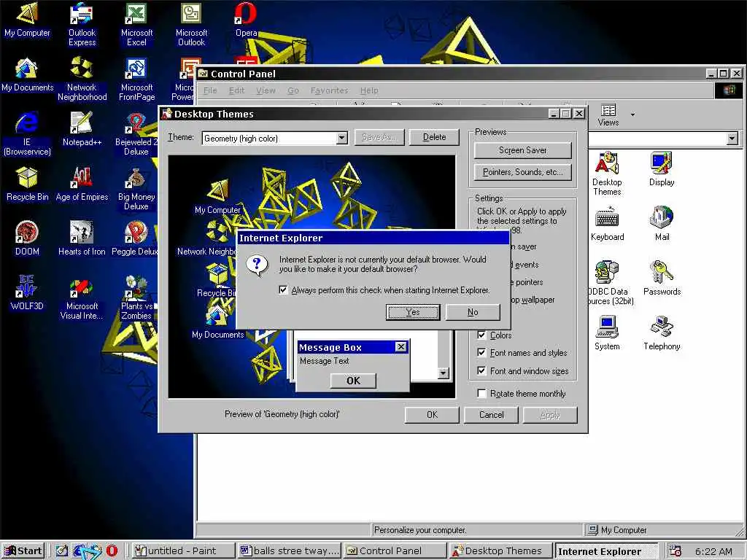This screenshot has width=747, height=560.
Task: Launch Notepad++ from the desktop
Action: pyautogui.click(x=82, y=128)
